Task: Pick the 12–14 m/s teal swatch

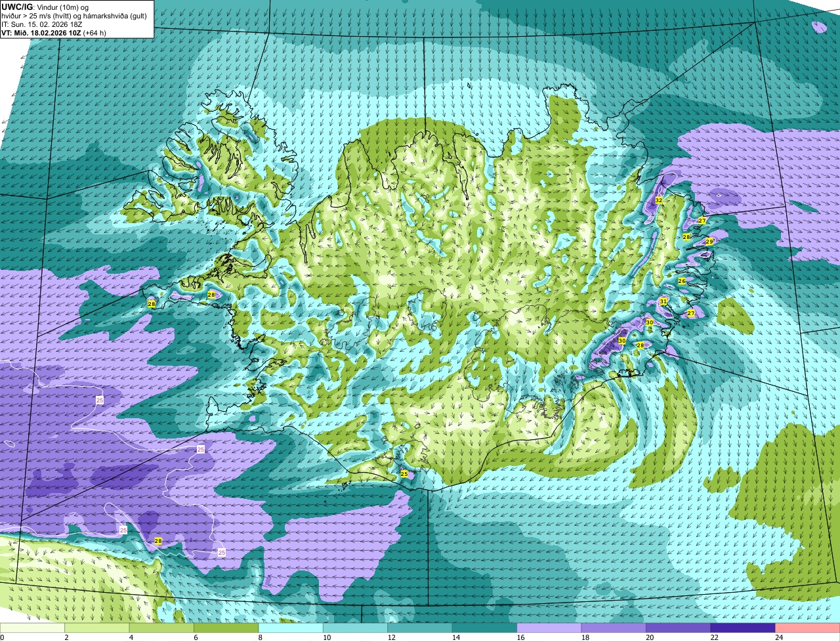Action: [x=420, y=628]
